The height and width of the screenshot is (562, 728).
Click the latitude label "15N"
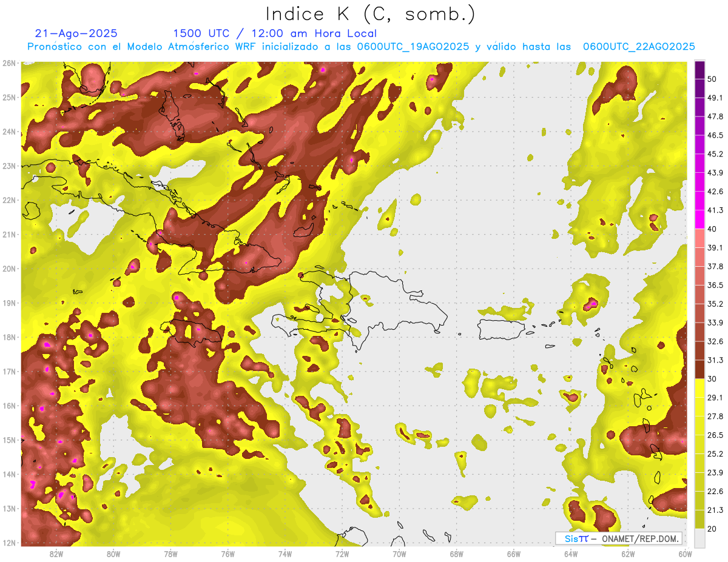pyautogui.click(x=8, y=440)
